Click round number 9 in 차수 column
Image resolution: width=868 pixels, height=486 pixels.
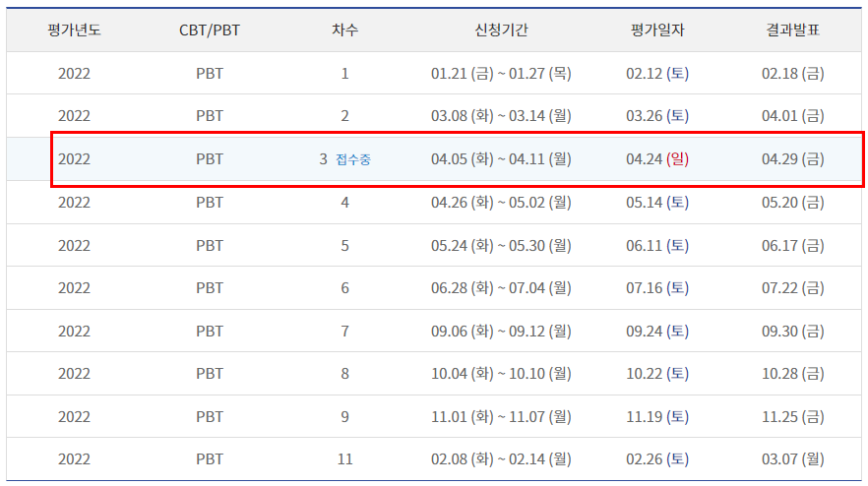344,417
